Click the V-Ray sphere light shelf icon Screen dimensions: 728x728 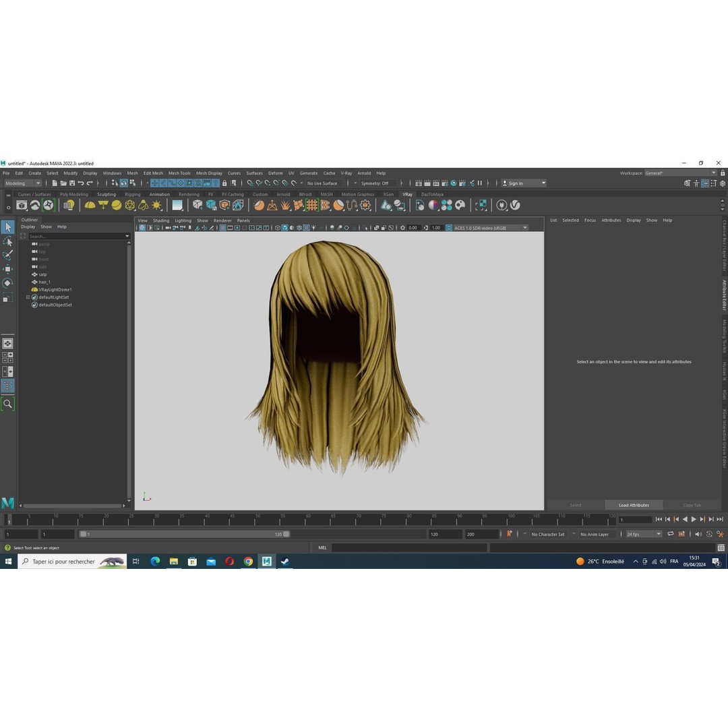click(117, 205)
